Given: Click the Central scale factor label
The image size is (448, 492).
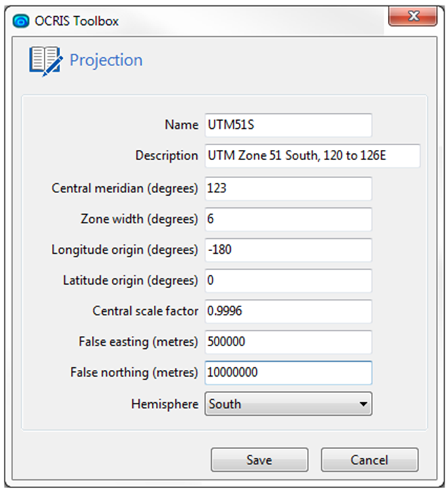Looking at the screenshot, I should pyautogui.click(x=145, y=311).
